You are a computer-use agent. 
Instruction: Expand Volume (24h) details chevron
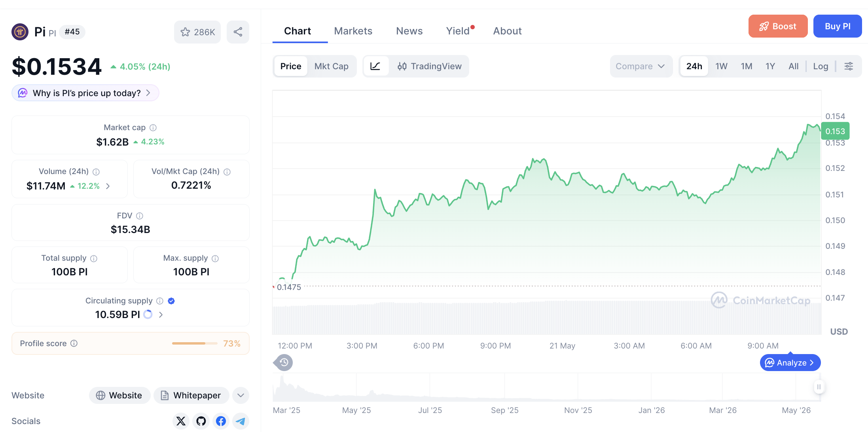pos(108,186)
